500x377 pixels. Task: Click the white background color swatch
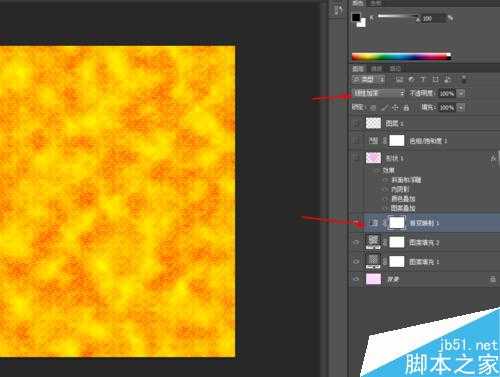click(x=362, y=23)
